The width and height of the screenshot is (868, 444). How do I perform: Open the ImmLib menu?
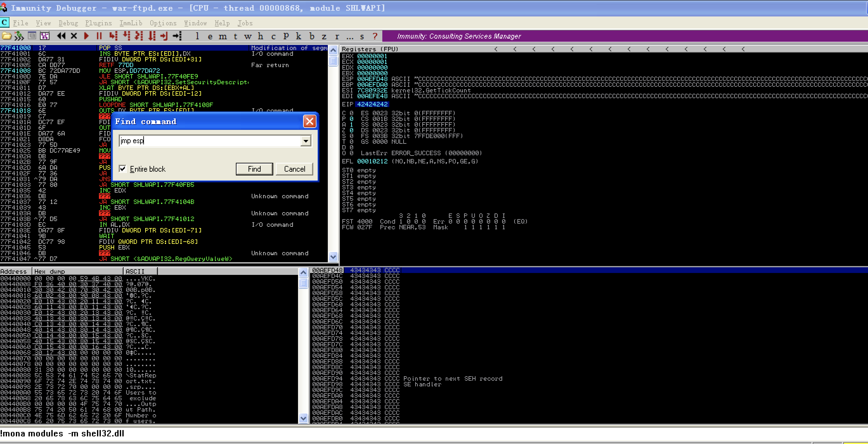131,23
